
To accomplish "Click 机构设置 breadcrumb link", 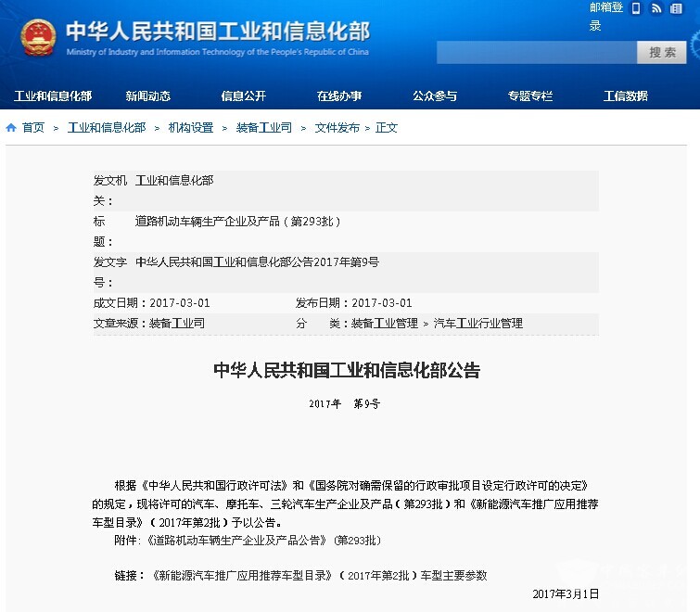I will tap(190, 128).
